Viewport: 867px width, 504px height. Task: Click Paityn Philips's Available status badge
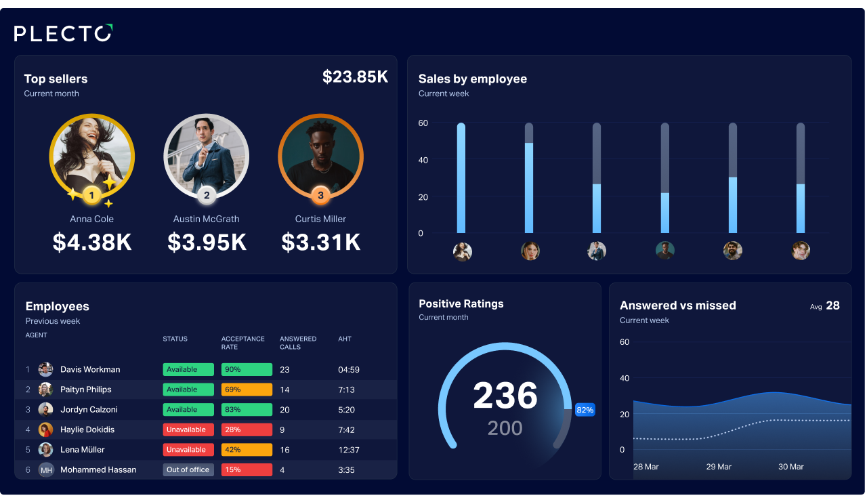tap(188, 390)
